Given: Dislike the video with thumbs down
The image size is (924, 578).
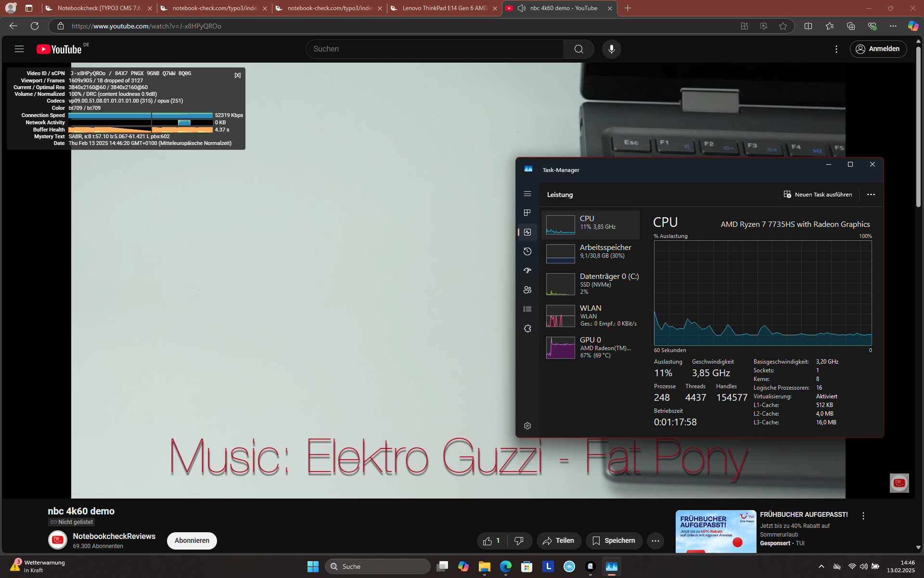Looking at the screenshot, I should tap(519, 541).
